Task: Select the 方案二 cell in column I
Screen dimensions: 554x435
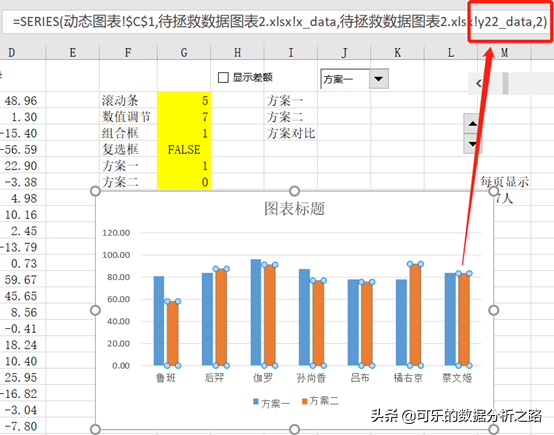Action: pyautogui.click(x=290, y=117)
